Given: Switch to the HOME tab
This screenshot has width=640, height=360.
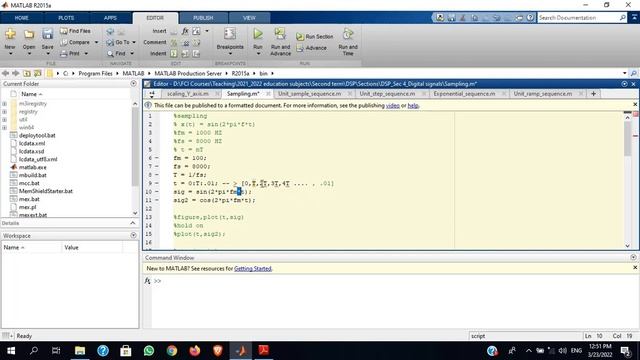Looking at the screenshot, I should point(21,18).
